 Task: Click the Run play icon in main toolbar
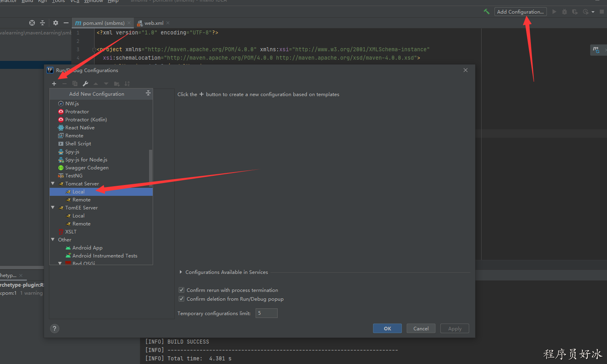click(x=554, y=12)
